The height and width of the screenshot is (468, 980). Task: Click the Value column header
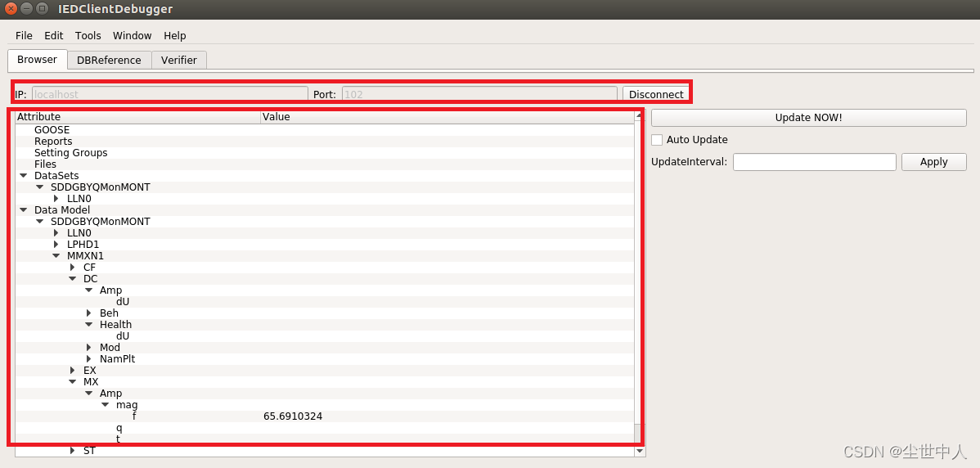pyautogui.click(x=447, y=117)
